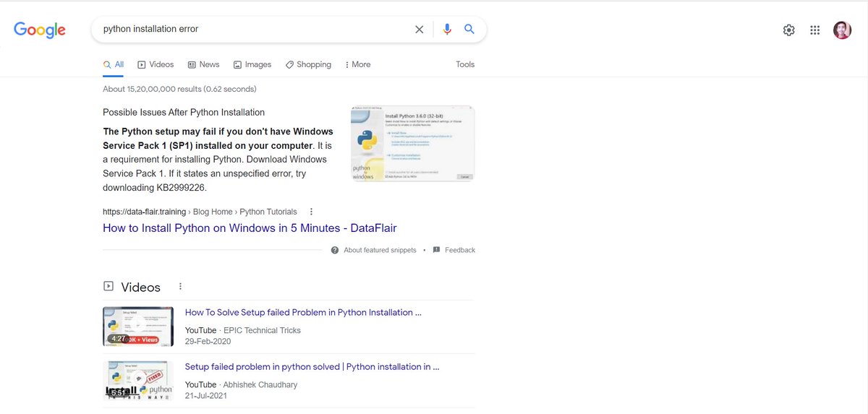Viewport: 868px width, 414px height.
Task: Click the bold Python setup may fail snippet text
Action: (218, 139)
